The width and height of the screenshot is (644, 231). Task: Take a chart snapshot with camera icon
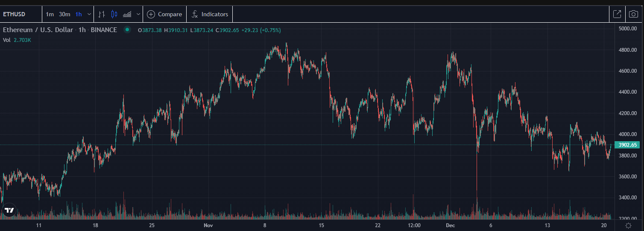[633, 14]
